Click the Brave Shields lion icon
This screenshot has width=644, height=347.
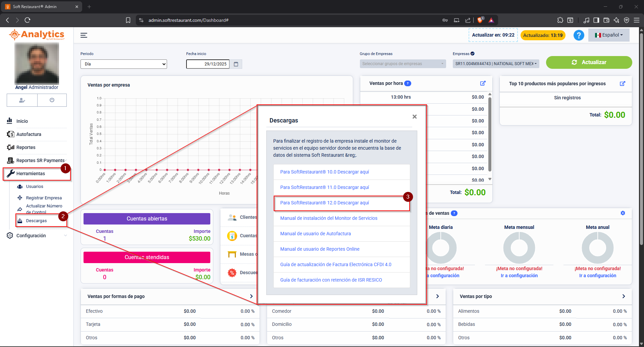coord(480,20)
